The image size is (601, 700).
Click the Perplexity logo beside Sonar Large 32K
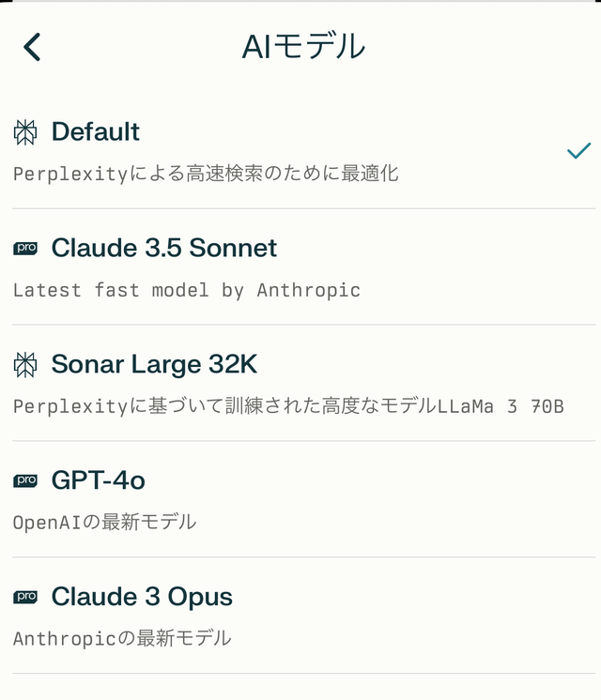pos(25,364)
